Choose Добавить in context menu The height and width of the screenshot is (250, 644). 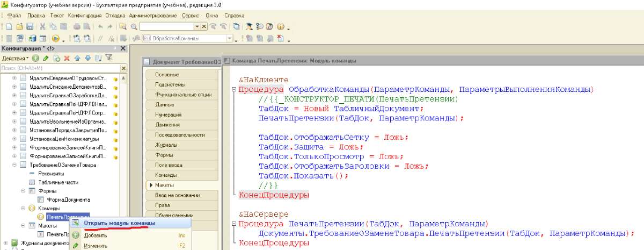tap(131, 235)
